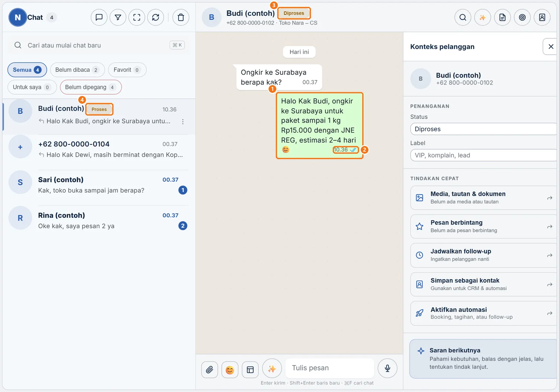
Task: Open the filter funnel icon
Action: 118,17
